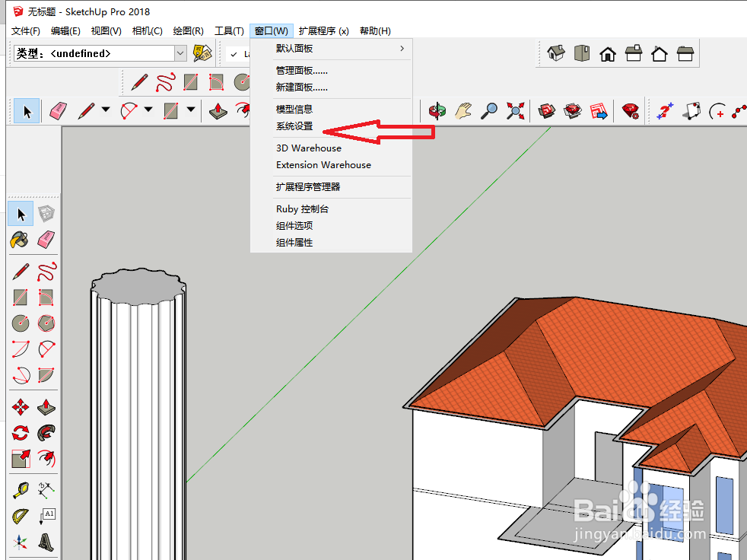Select the Circle tool in vertical toolset
This screenshot has width=747, height=560.
click(20, 323)
